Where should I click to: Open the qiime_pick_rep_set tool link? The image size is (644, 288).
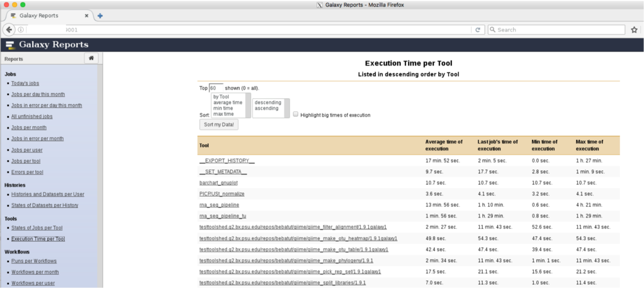[x=290, y=272]
